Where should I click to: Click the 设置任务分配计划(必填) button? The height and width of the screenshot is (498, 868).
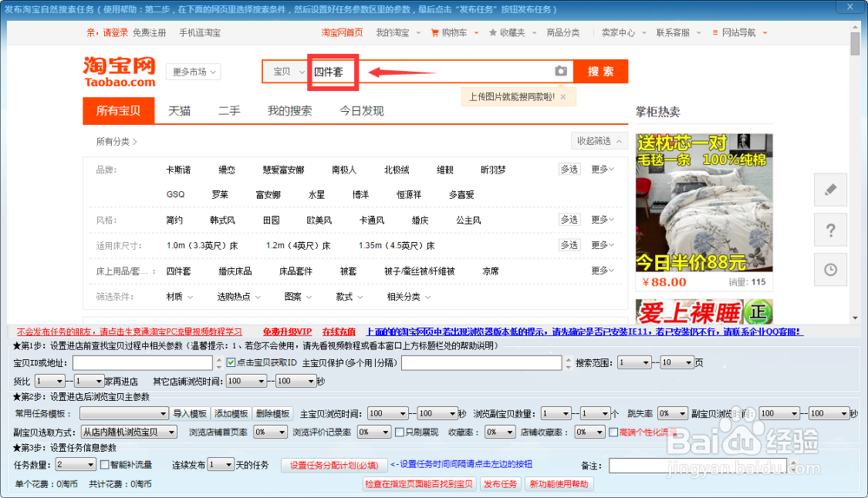(334, 465)
